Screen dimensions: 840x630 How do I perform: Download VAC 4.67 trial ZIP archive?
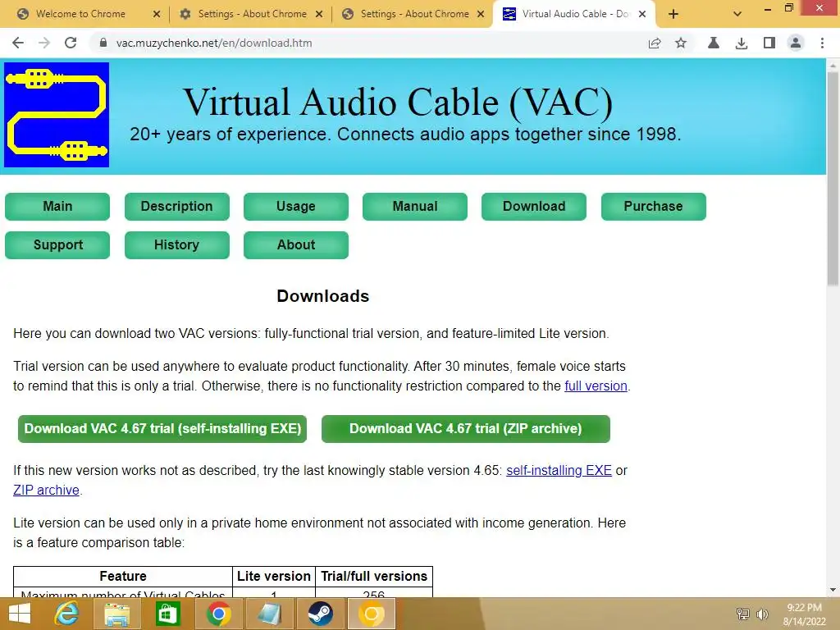pos(466,428)
